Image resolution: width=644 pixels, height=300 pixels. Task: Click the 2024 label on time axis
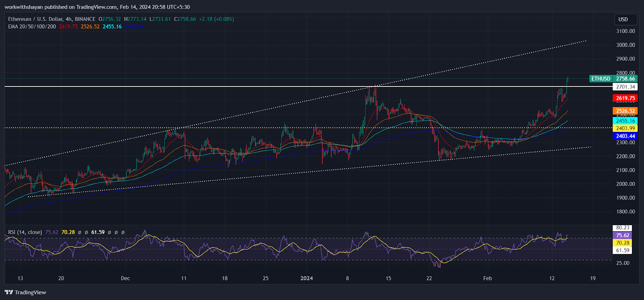307,278
